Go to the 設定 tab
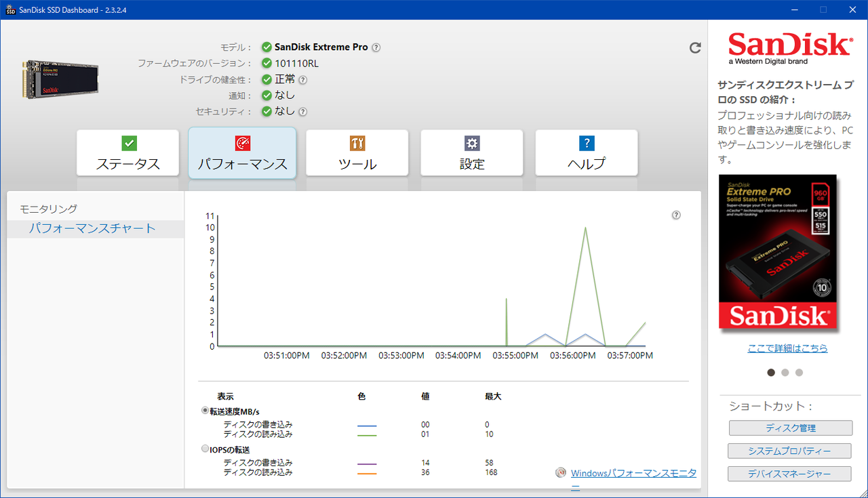Viewport: 868px width, 498px height. 472,154
